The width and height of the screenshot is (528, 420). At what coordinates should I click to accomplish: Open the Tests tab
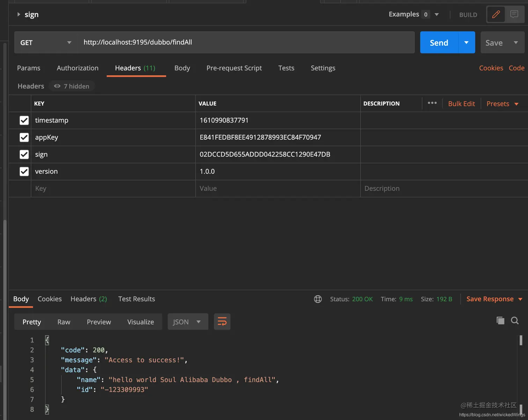click(x=286, y=68)
